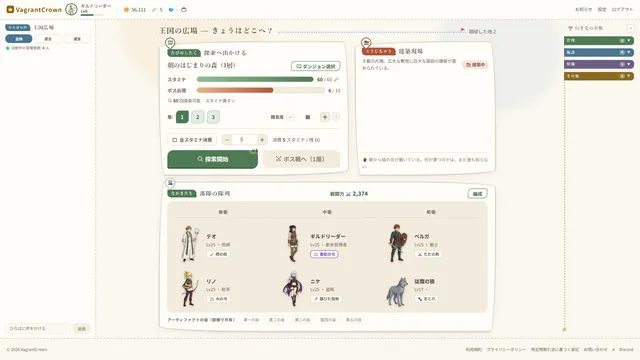Go to ボス戦へ (1層) boss battle

[301, 159]
